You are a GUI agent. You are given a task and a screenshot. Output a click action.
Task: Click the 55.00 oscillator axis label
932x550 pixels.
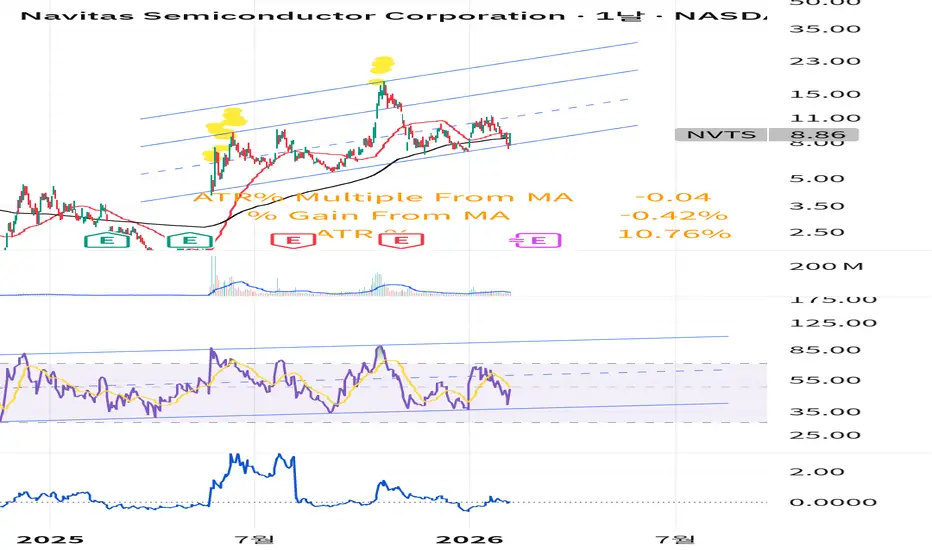825,380
